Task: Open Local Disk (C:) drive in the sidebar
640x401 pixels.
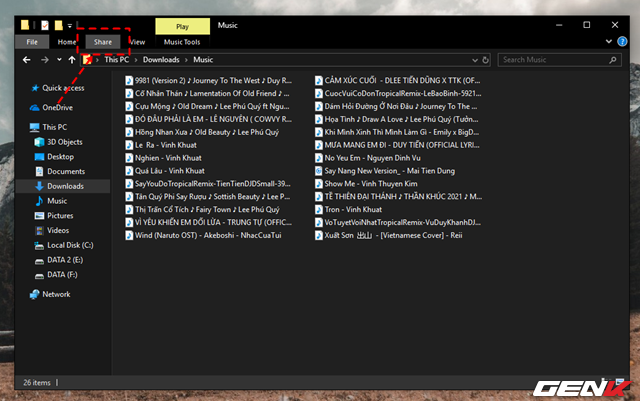Action: (x=38, y=245)
